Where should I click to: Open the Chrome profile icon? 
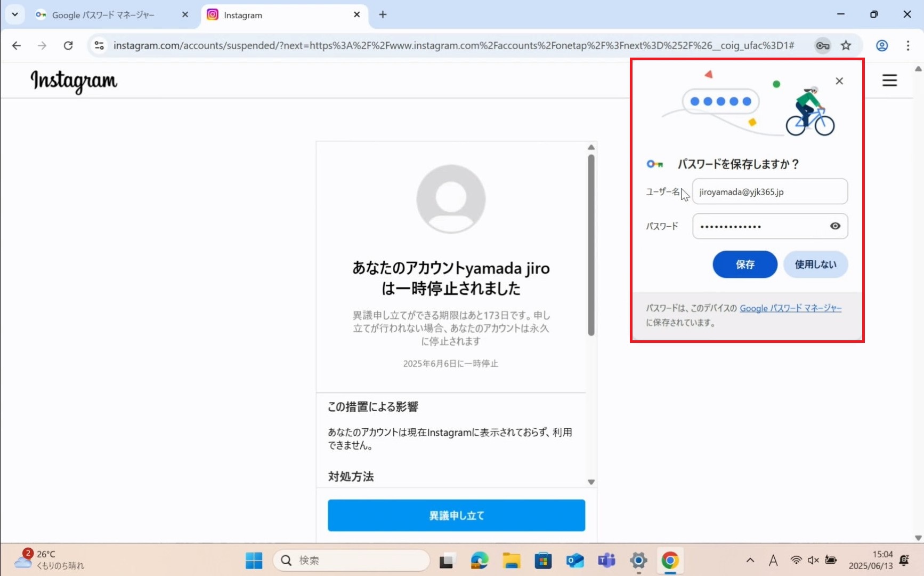click(882, 46)
